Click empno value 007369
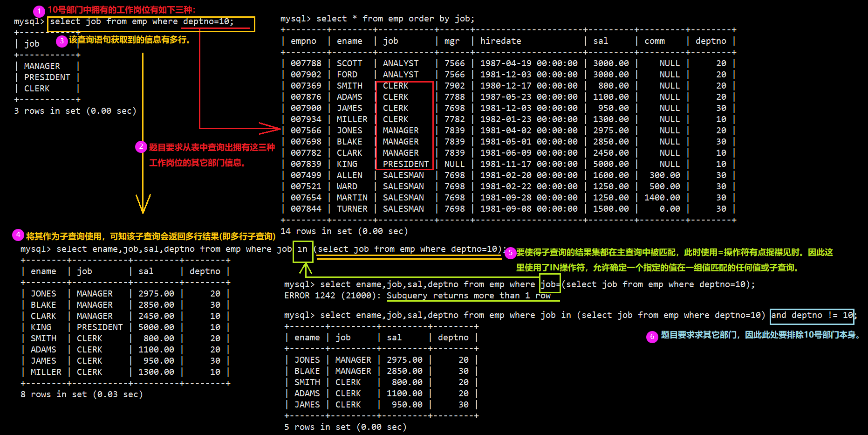 click(x=306, y=86)
